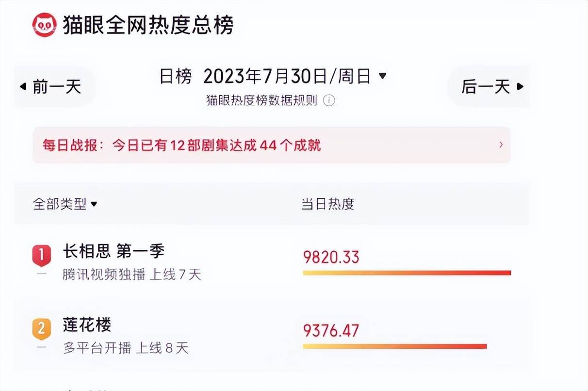The image size is (588, 391).
Task: Open 猫眼热度榜数据规则 link
Action: tap(262, 100)
